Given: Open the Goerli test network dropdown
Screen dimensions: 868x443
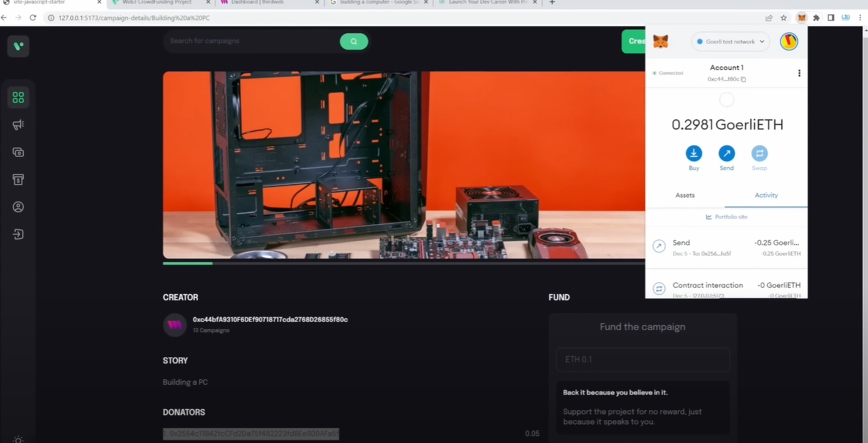Looking at the screenshot, I should 730,41.
